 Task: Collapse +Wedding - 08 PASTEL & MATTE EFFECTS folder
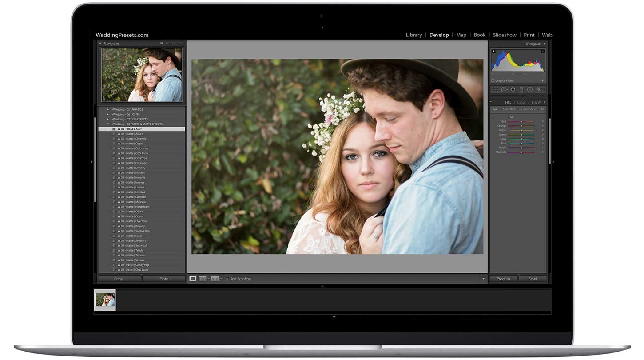pyautogui.click(x=108, y=124)
